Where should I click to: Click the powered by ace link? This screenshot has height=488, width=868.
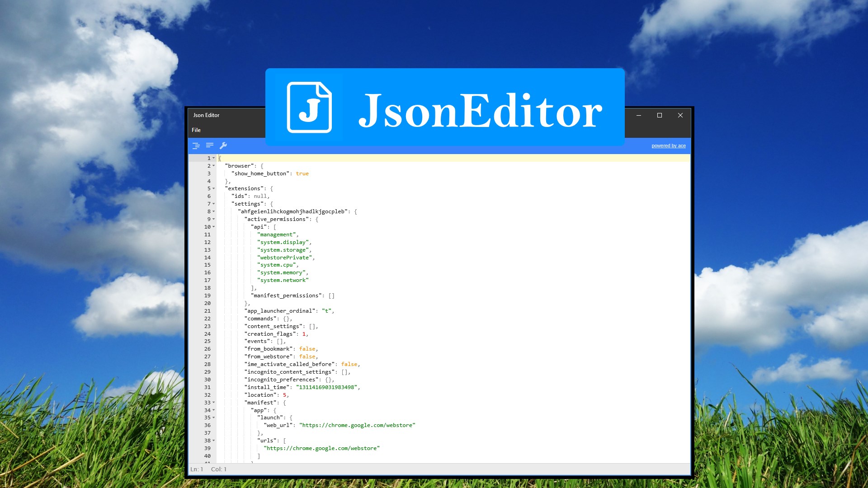click(x=668, y=146)
